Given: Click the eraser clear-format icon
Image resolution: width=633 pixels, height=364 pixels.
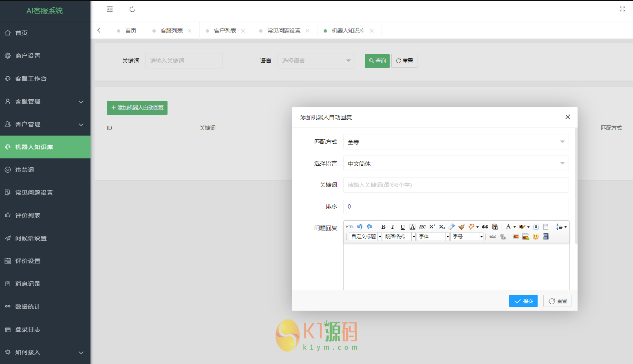Looking at the screenshot, I should (452, 227).
